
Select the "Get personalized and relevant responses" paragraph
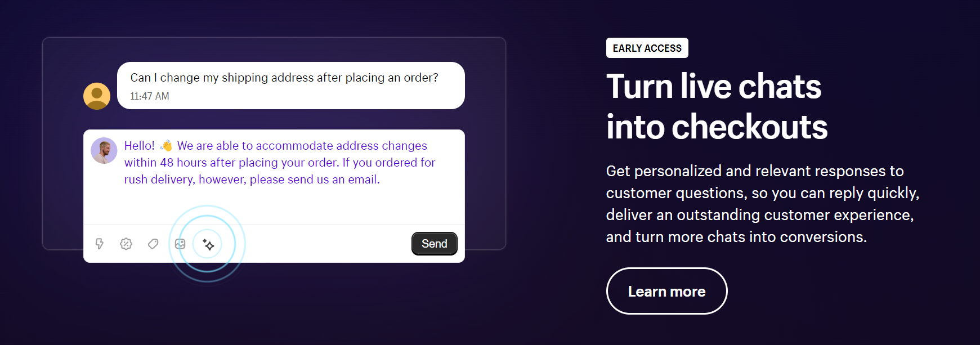click(x=762, y=204)
